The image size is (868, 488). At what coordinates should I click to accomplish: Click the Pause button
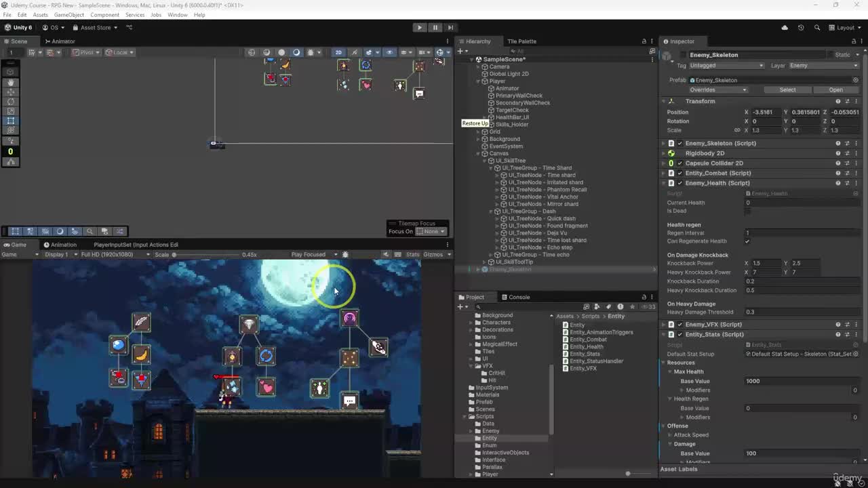[x=435, y=28]
